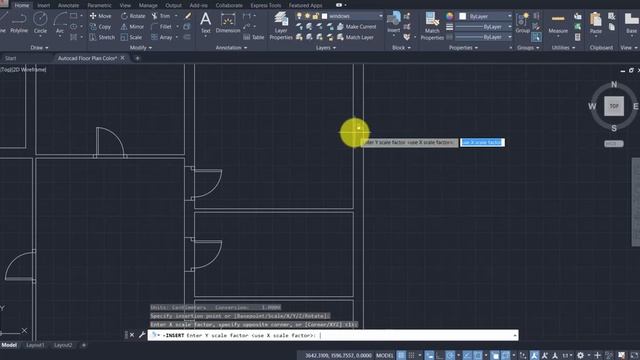Switch to the Layout2 tab
The image size is (640, 360).
point(63,345)
